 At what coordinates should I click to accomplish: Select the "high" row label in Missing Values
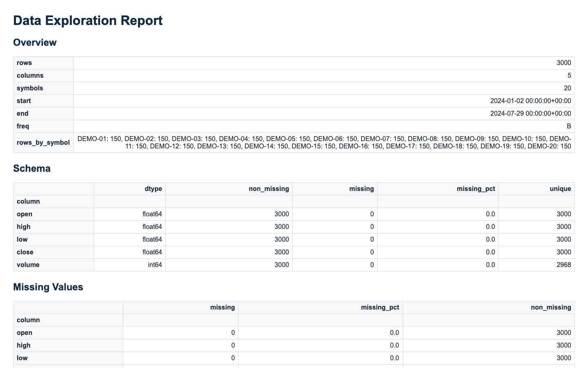click(24, 346)
